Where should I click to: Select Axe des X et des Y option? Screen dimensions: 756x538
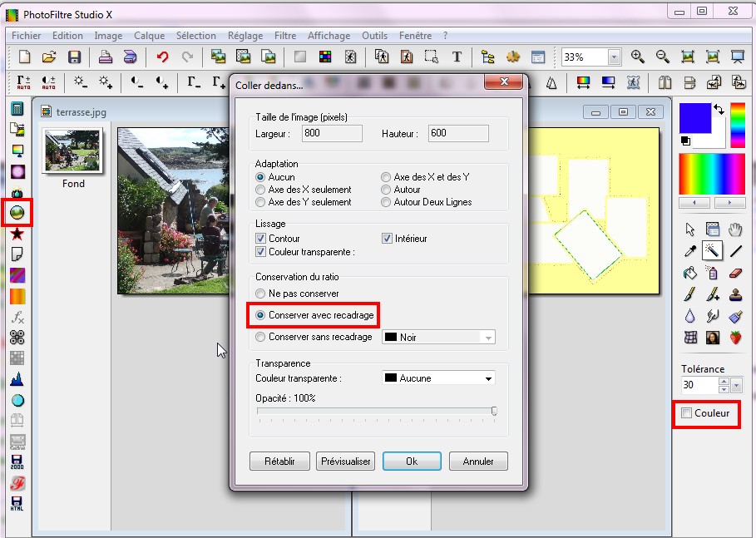pyautogui.click(x=386, y=177)
